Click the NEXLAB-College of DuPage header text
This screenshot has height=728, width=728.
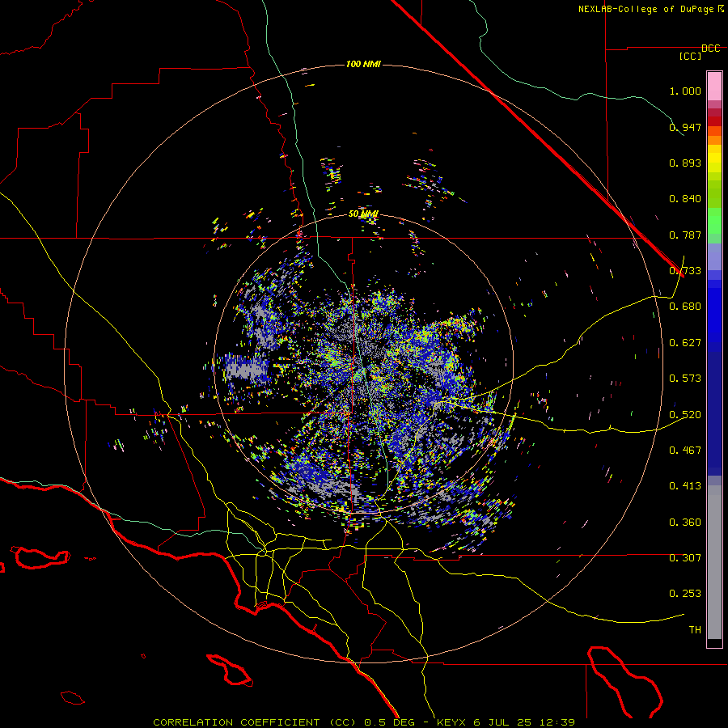coord(646,9)
